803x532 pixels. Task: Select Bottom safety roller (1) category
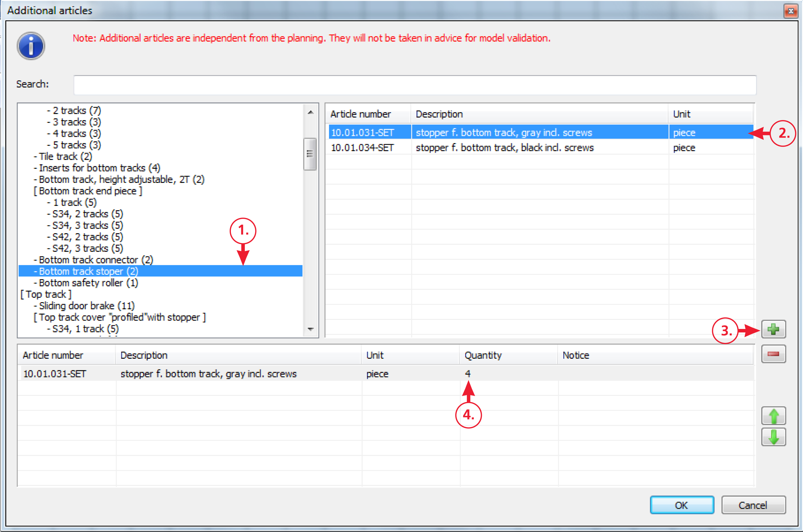pos(88,283)
